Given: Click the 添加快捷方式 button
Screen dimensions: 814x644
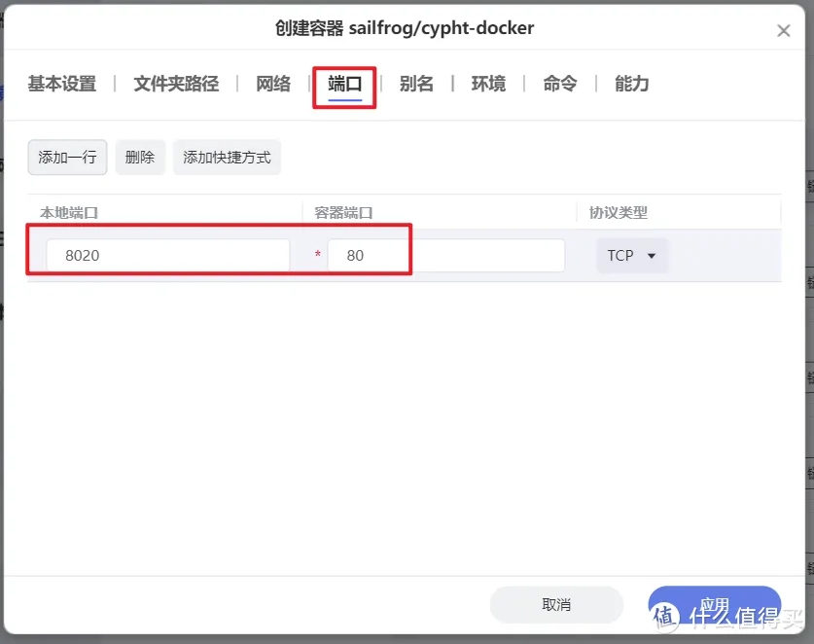Looking at the screenshot, I should [227, 157].
